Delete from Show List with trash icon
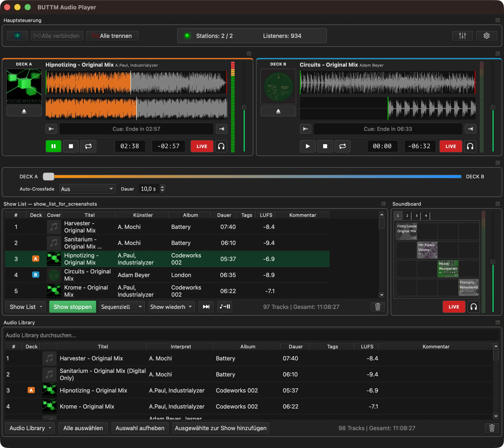 pyautogui.click(x=378, y=307)
